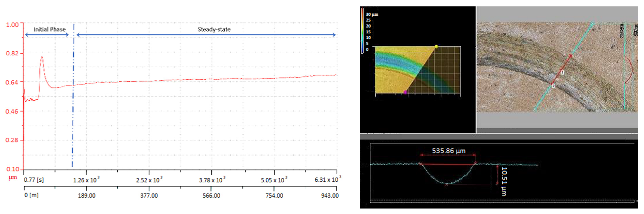Click the 566.00 distance axis label

point(211,195)
